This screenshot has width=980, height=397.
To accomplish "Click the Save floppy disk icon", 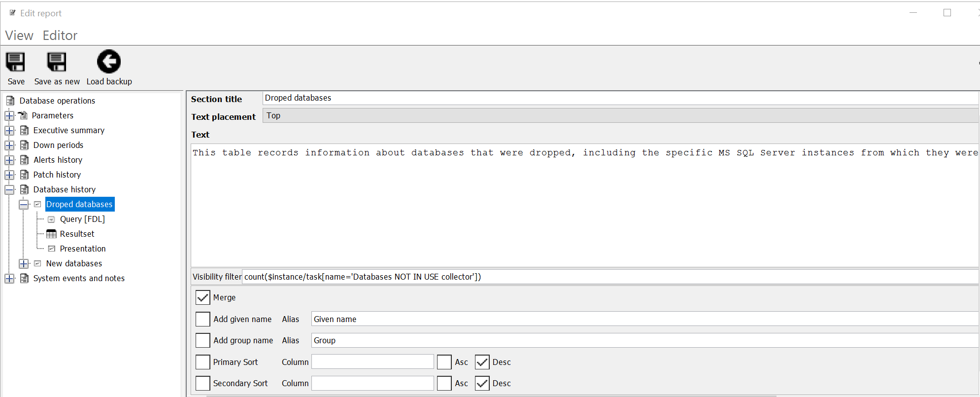I will click(15, 63).
